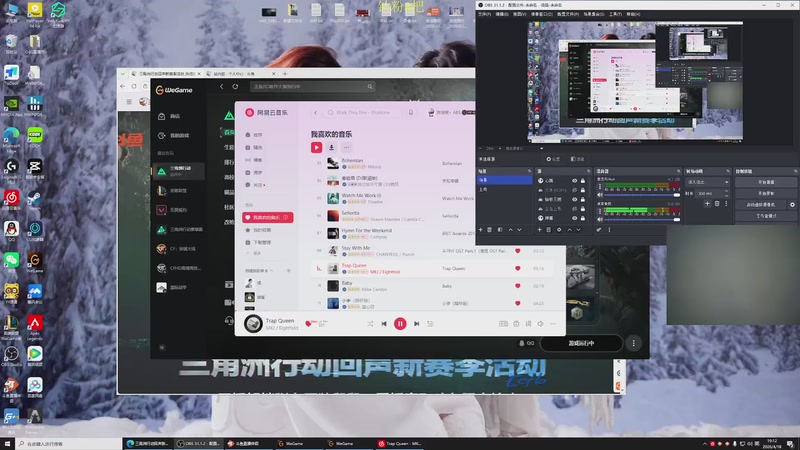Click the headset support icon in WeGame
The height and width of the screenshot is (450, 800).
pos(229,320)
